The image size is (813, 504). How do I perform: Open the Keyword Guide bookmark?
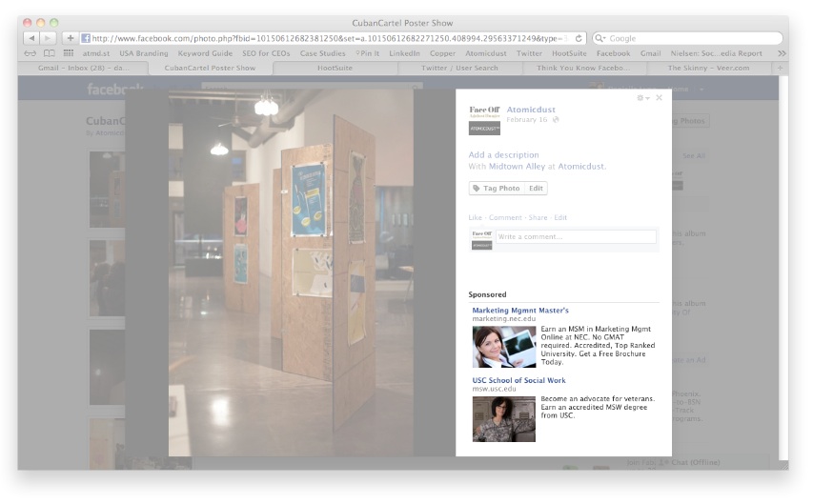(x=205, y=53)
